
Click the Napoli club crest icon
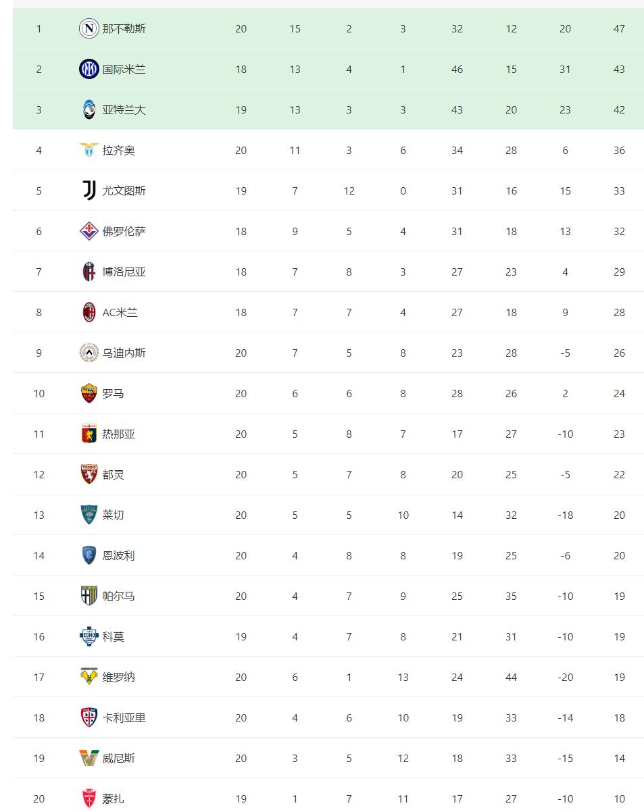point(89,28)
